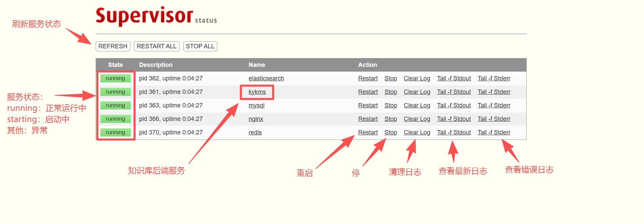Click the running state badge for kykms
The width and height of the screenshot is (644, 224).
tap(115, 92)
